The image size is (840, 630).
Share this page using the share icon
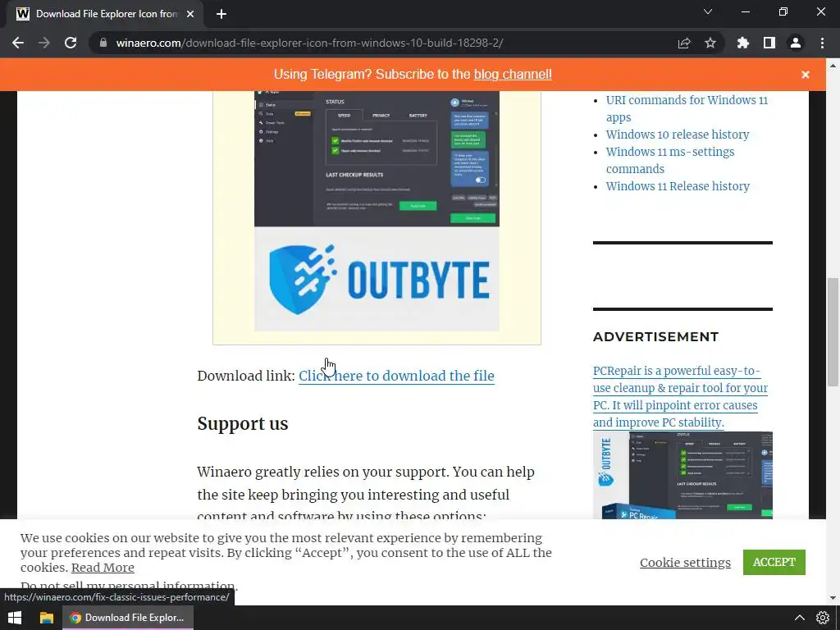(684, 43)
